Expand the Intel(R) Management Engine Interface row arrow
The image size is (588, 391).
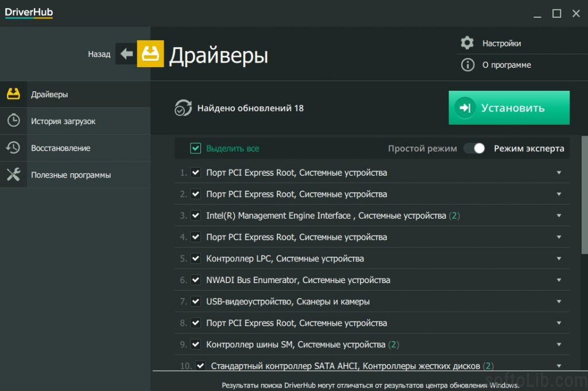click(x=559, y=215)
